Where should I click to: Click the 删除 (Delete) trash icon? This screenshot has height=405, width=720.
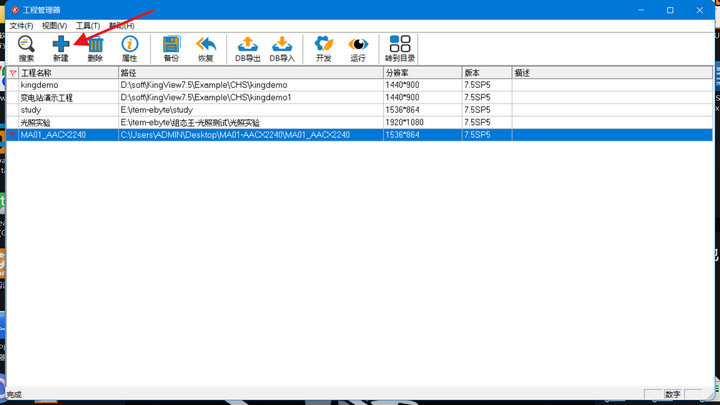(x=95, y=46)
